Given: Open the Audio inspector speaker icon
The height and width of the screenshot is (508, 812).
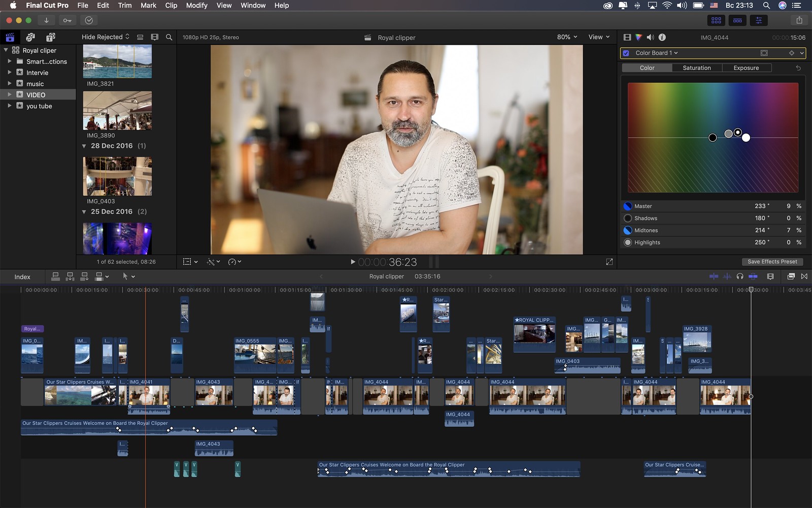Looking at the screenshot, I should [651, 37].
